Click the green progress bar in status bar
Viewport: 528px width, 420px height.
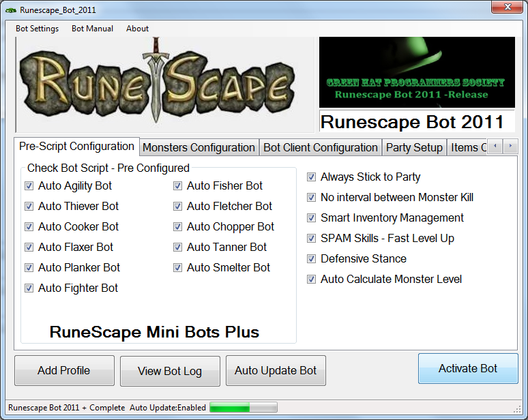(244, 408)
